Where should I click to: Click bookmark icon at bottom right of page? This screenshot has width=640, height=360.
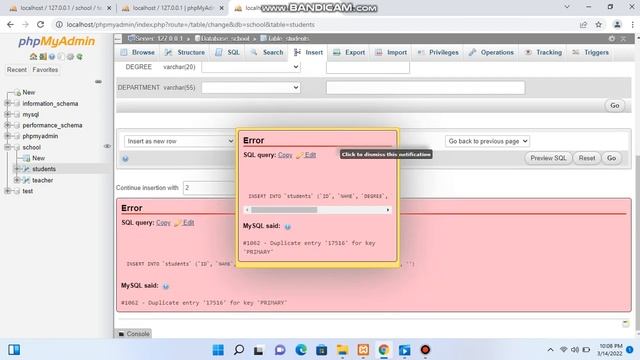pyautogui.click(x=625, y=324)
